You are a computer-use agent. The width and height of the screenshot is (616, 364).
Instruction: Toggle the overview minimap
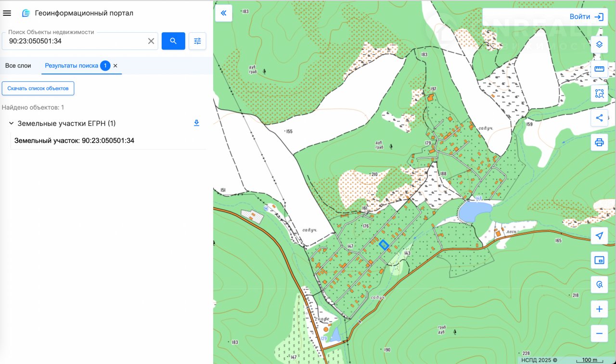(599, 260)
